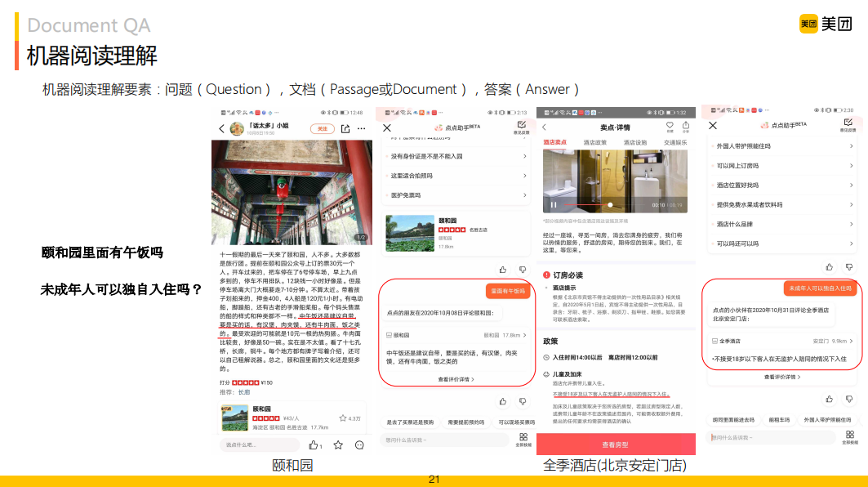Open the 颐和园 ¥43/人 place card thumbnail
The image size is (868, 487).
[x=234, y=418]
